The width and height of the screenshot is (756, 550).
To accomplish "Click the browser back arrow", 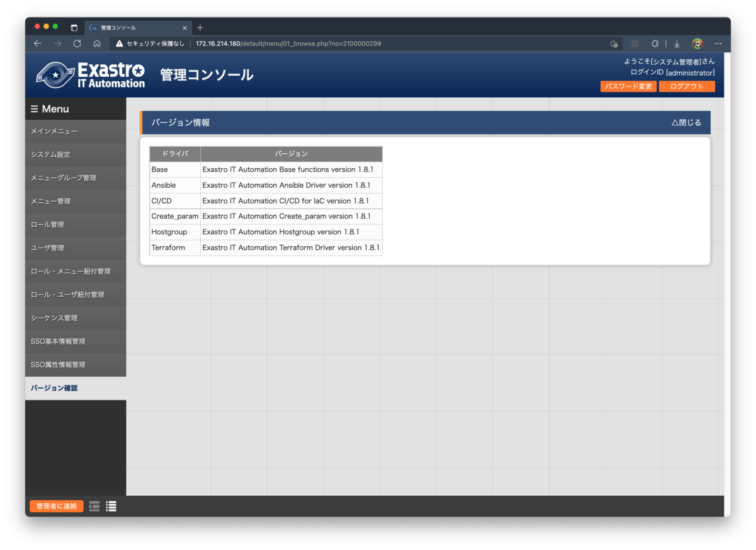I will [38, 43].
